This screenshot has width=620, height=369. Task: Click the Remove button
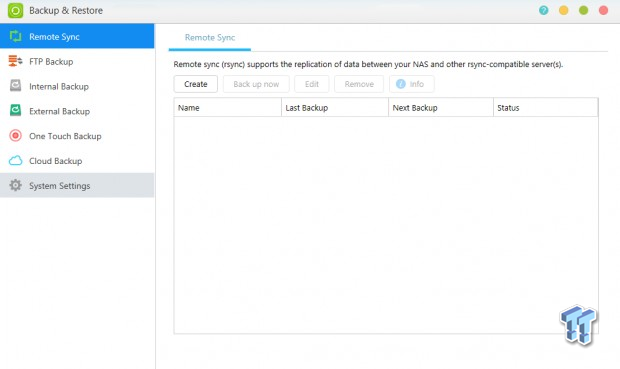point(359,84)
